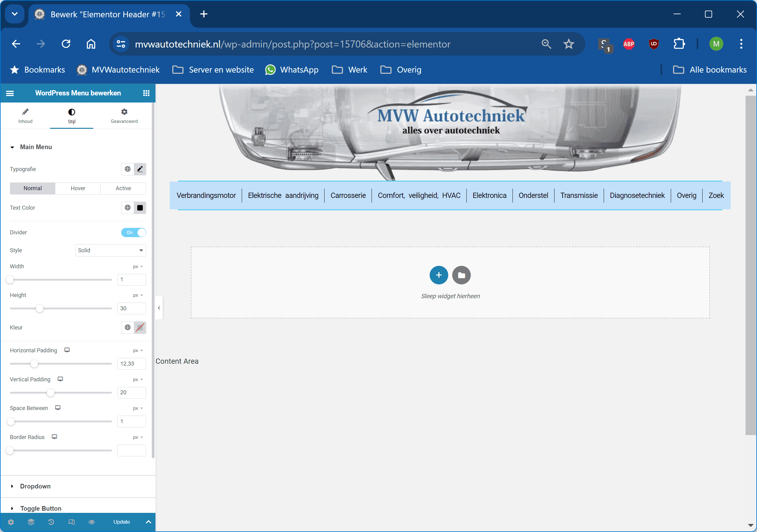Open the revision history icon
Image resolution: width=757 pixels, height=532 pixels.
[x=51, y=522]
